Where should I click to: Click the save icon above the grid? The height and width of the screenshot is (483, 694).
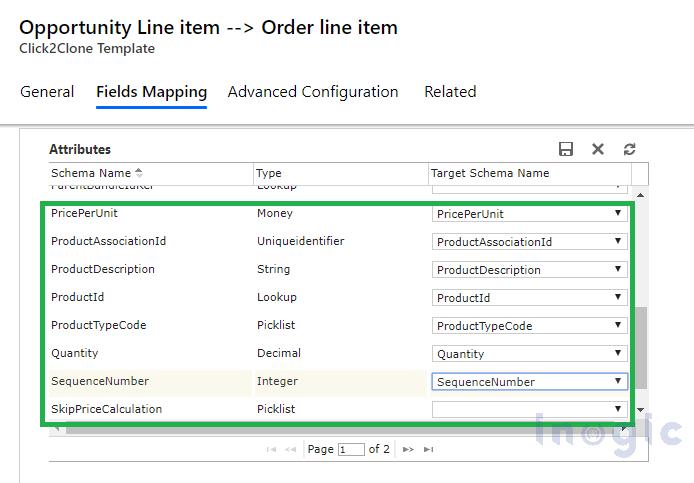click(x=566, y=149)
